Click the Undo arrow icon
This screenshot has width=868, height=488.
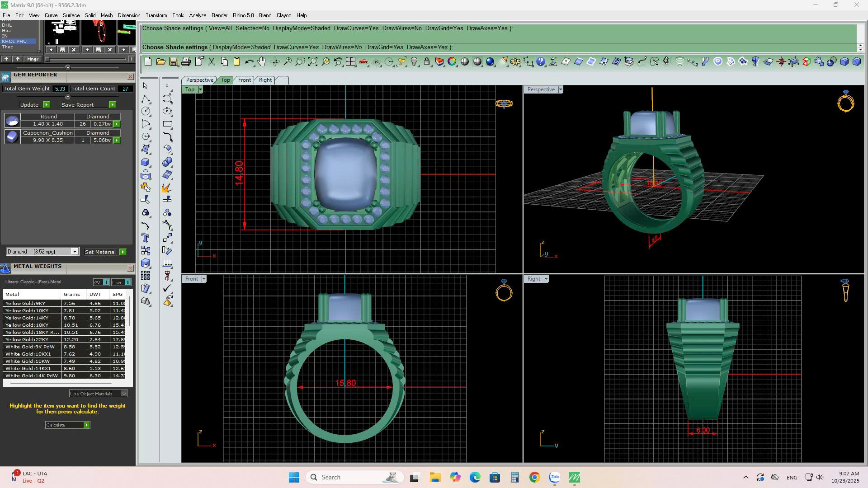[x=249, y=62]
